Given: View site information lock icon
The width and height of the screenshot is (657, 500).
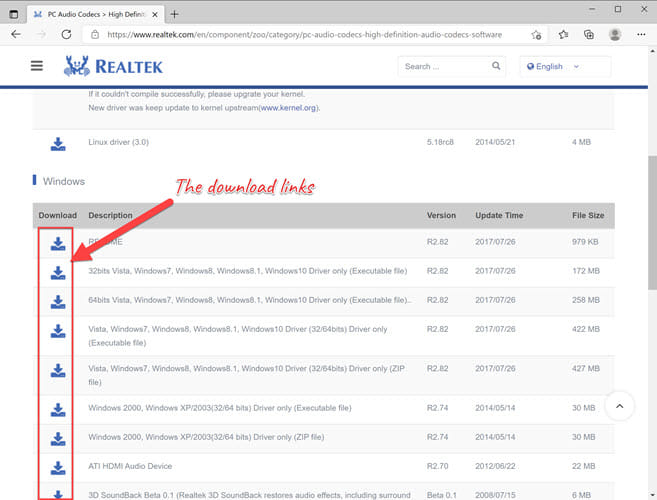Looking at the screenshot, I should (95, 34).
